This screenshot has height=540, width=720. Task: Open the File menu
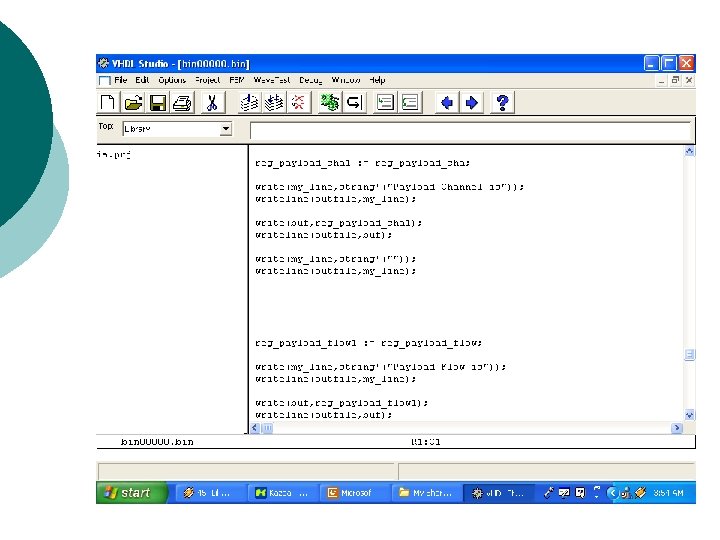pos(120,80)
